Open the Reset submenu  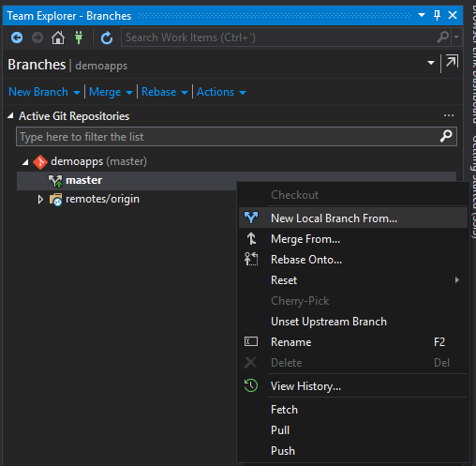pyautogui.click(x=353, y=280)
